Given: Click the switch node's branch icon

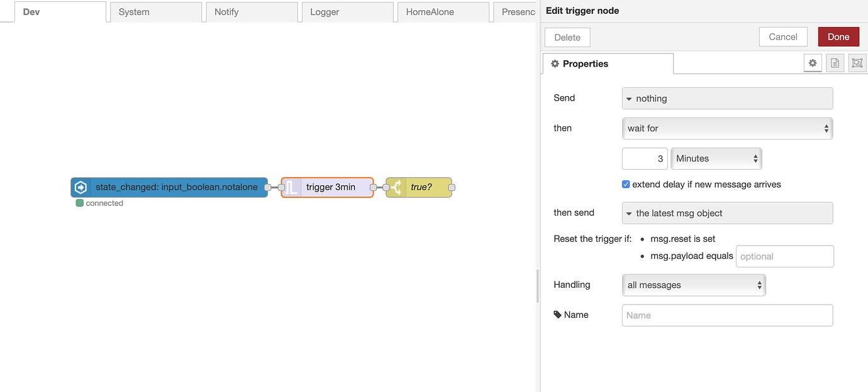Looking at the screenshot, I should (x=396, y=187).
